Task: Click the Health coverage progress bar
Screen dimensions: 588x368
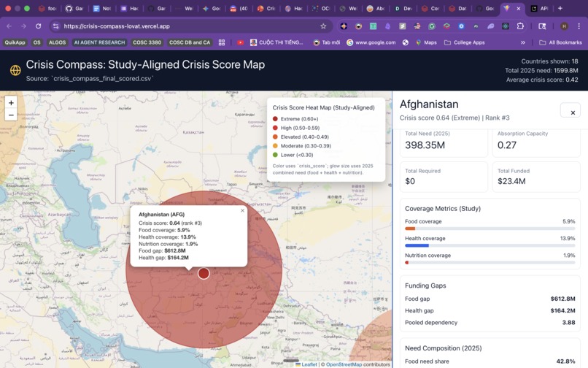Action: tap(490, 245)
